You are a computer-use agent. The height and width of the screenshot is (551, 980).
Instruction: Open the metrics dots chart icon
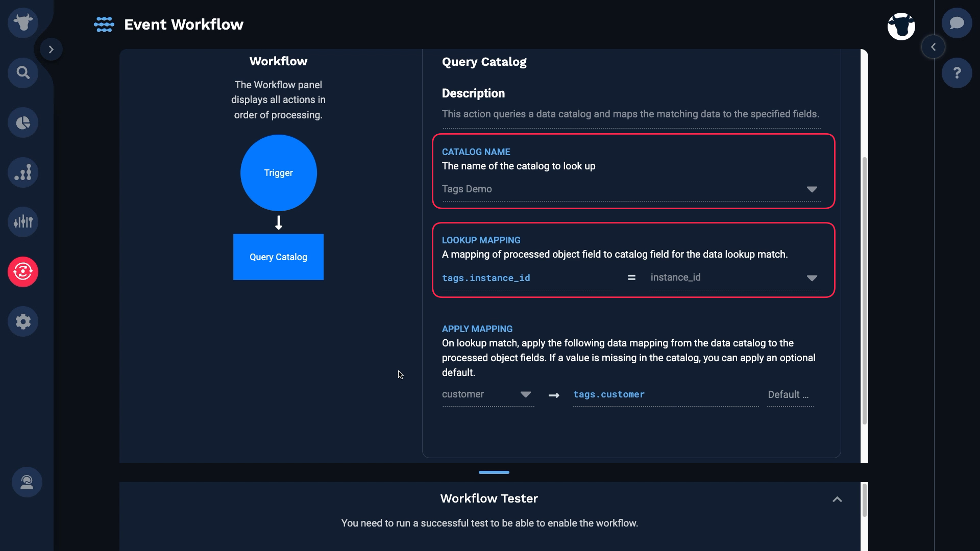click(23, 172)
